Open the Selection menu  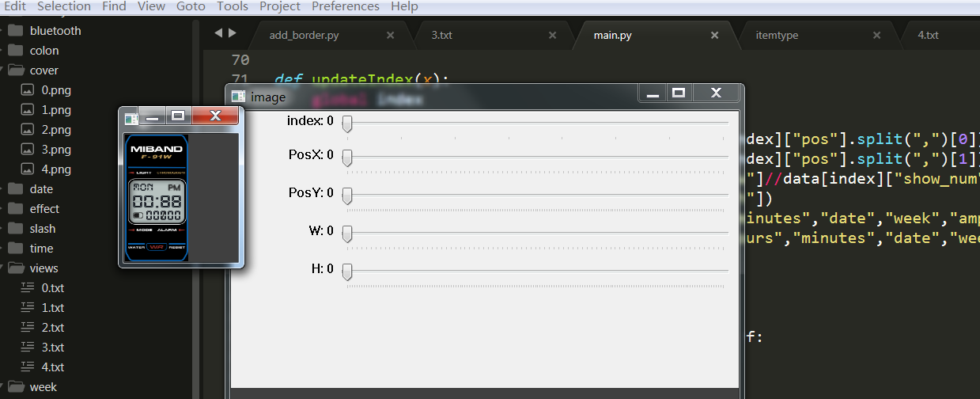point(64,6)
